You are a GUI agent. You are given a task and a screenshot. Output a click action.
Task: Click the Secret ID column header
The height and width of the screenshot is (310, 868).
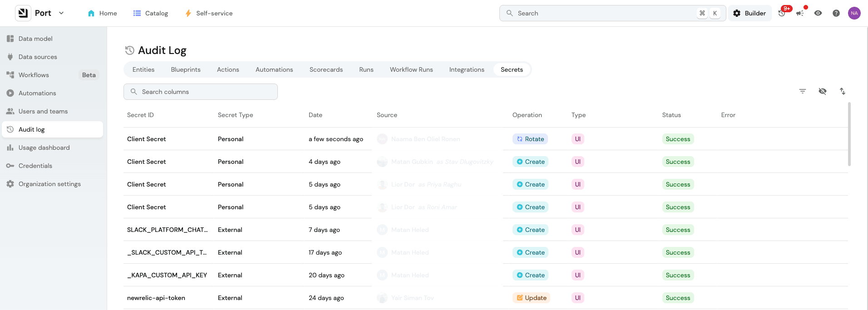pos(140,115)
